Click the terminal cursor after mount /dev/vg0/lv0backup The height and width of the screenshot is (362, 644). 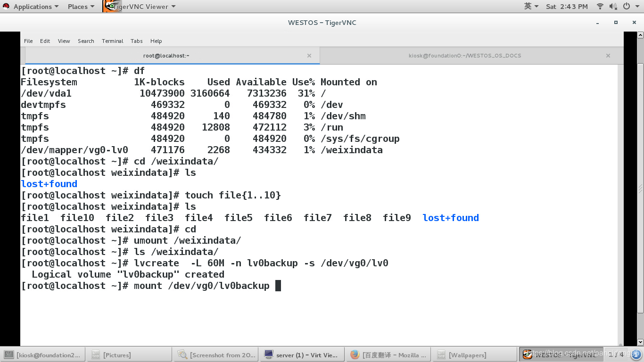click(x=278, y=286)
